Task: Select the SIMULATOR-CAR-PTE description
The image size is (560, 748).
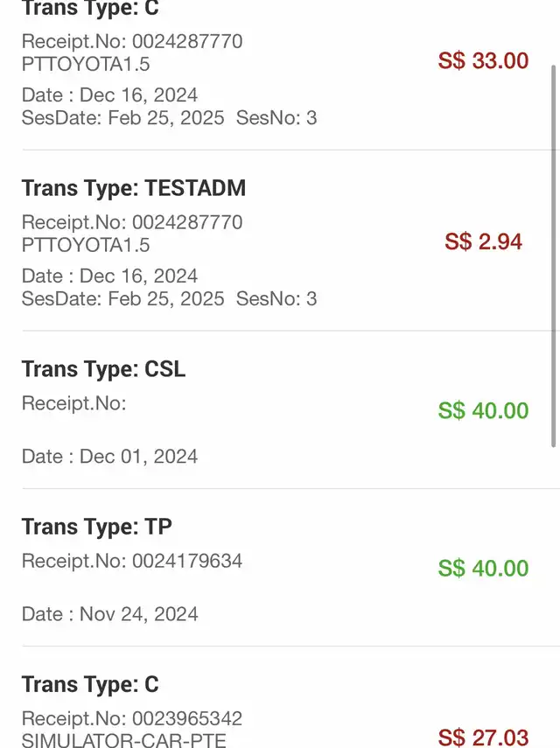Action: [124, 740]
